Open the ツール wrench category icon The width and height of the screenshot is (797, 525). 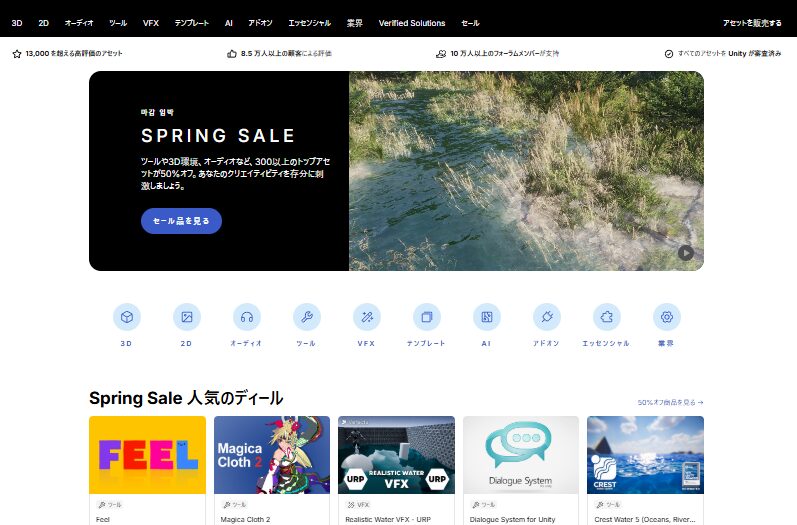pos(306,317)
